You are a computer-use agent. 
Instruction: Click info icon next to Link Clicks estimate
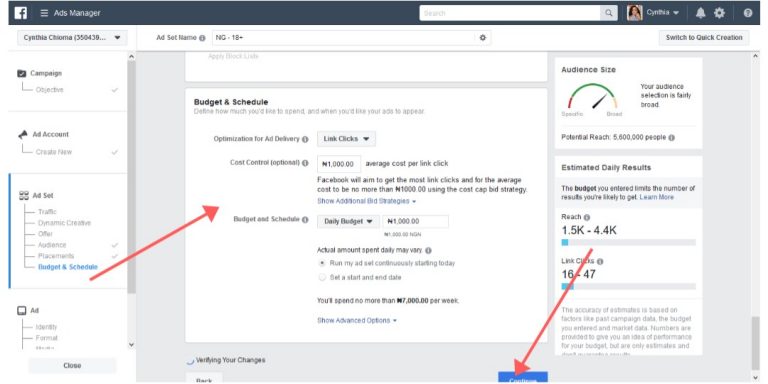point(600,262)
